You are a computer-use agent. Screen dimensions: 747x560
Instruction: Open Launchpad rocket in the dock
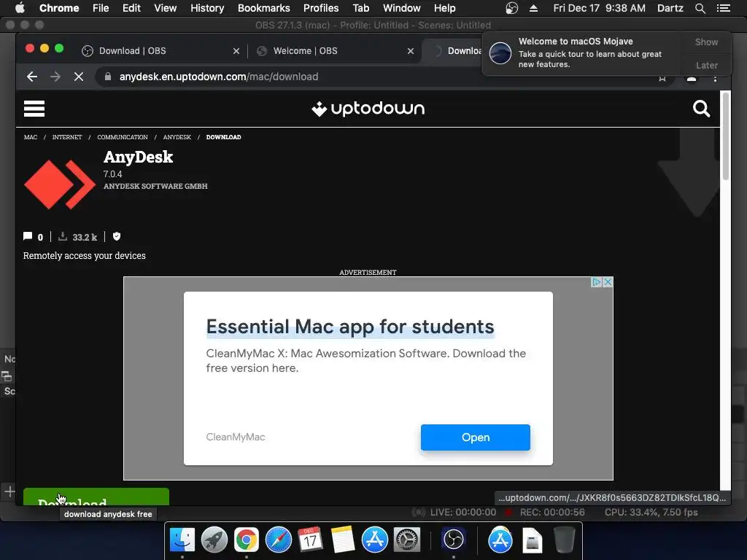point(214,540)
